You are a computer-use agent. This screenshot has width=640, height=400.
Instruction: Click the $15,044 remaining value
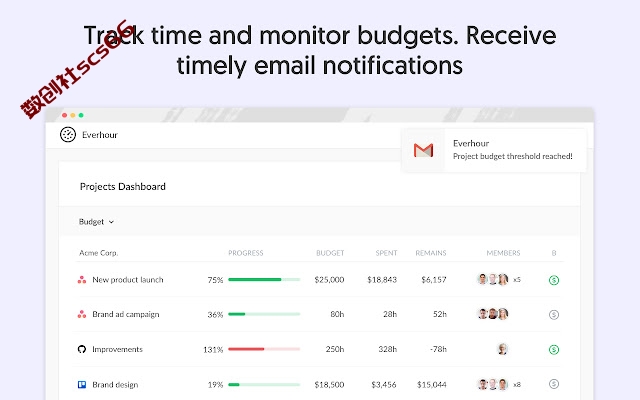coord(432,384)
